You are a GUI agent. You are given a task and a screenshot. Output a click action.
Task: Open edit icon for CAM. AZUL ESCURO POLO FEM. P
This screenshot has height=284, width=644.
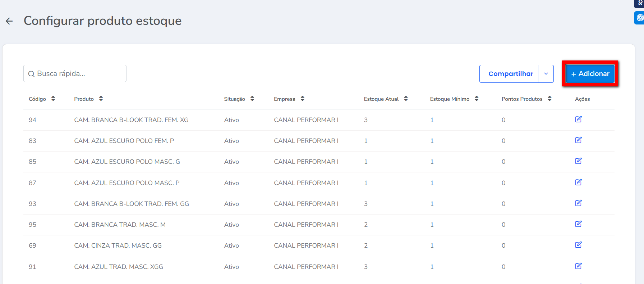[578, 140]
